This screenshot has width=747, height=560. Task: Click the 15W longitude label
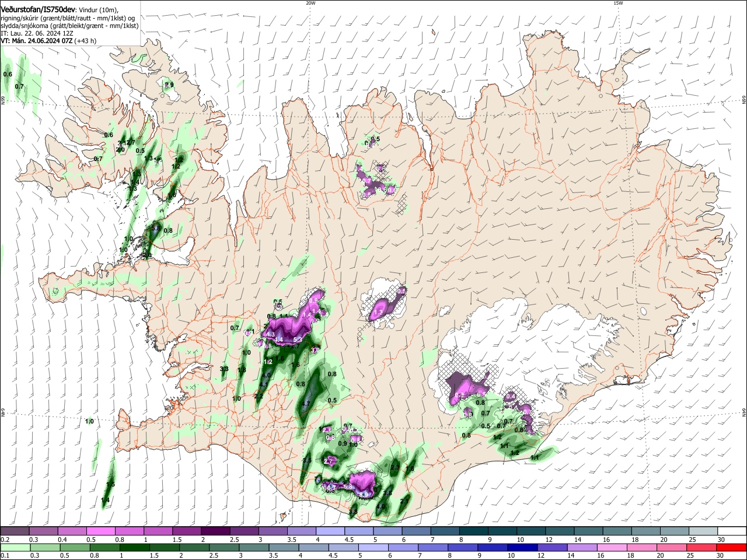pos(618,3)
